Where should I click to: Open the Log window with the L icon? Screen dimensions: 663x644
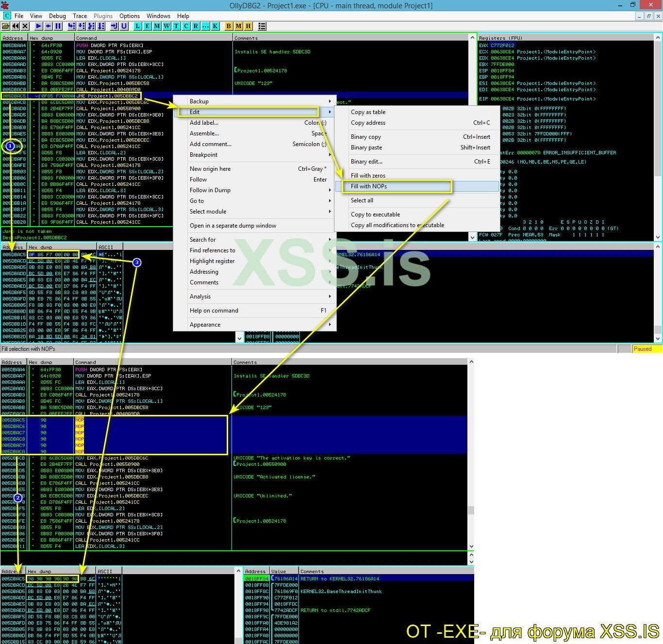(x=138, y=26)
